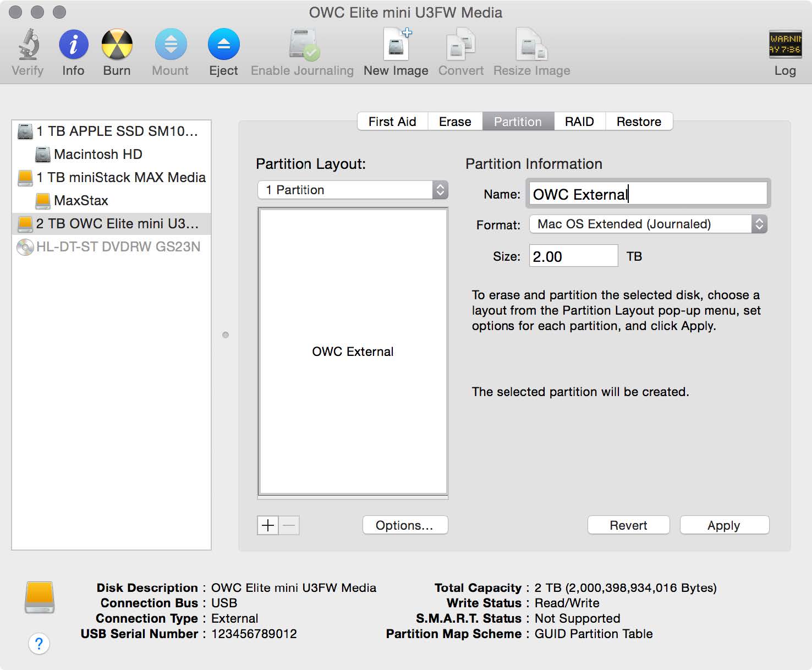Open Info for the selected disk
Image resolution: width=812 pixels, height=670 pixels.
[x=73, y=50]
